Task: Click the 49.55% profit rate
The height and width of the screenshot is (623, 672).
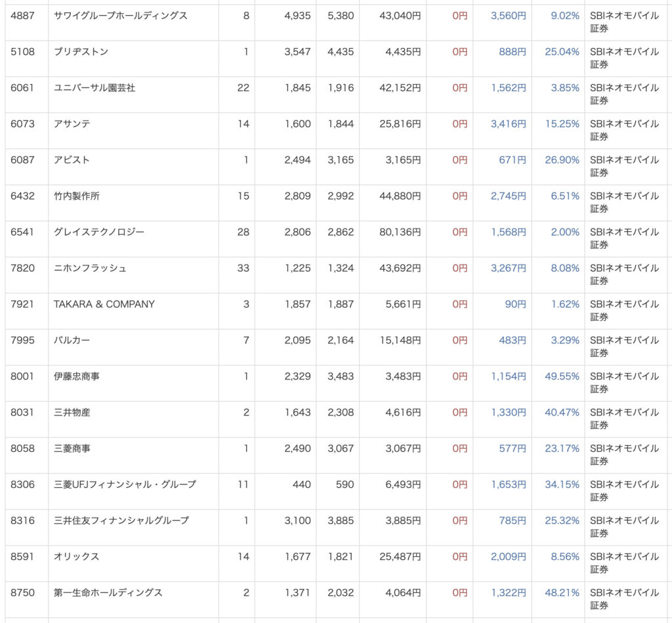Action: (x=562, y=376)
